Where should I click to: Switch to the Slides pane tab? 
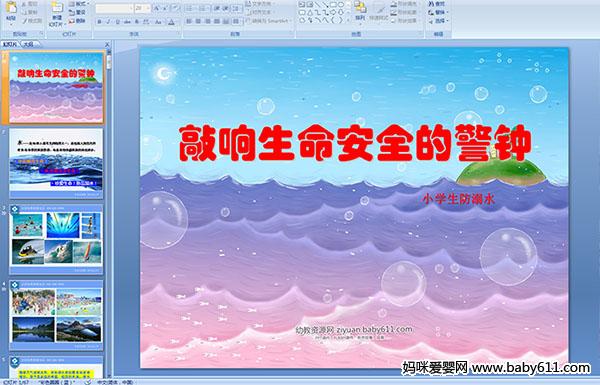coord(10,44)
